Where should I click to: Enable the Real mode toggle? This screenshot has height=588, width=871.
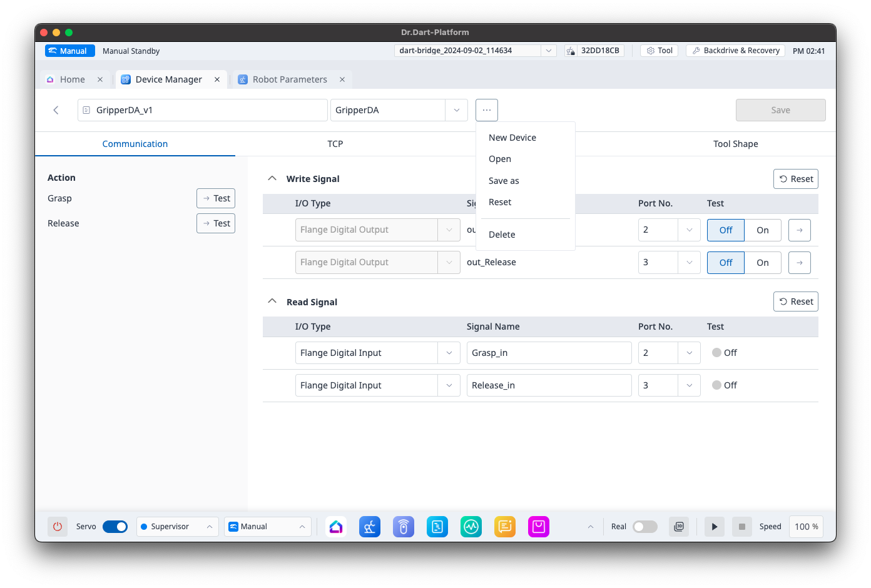click(x=644, y=527)
